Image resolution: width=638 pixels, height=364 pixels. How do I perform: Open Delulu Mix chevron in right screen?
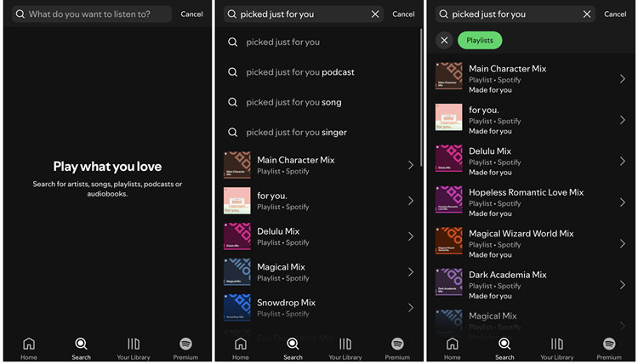tap(622, 161)
